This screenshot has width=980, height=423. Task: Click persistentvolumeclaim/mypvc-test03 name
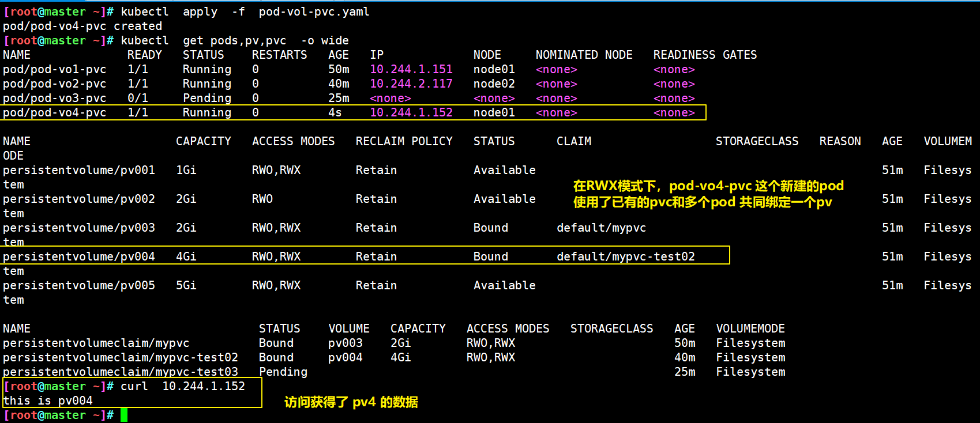click(x=121, y=372)
